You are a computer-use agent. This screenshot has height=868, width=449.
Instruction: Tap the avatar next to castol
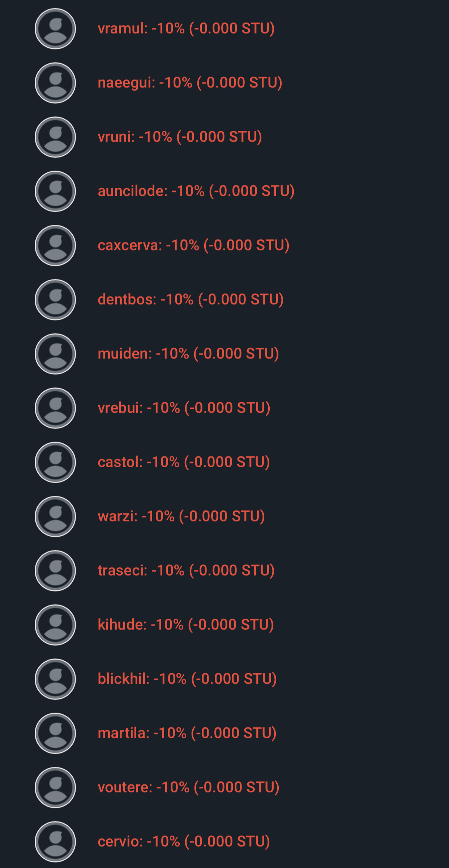tap(55, 462)
